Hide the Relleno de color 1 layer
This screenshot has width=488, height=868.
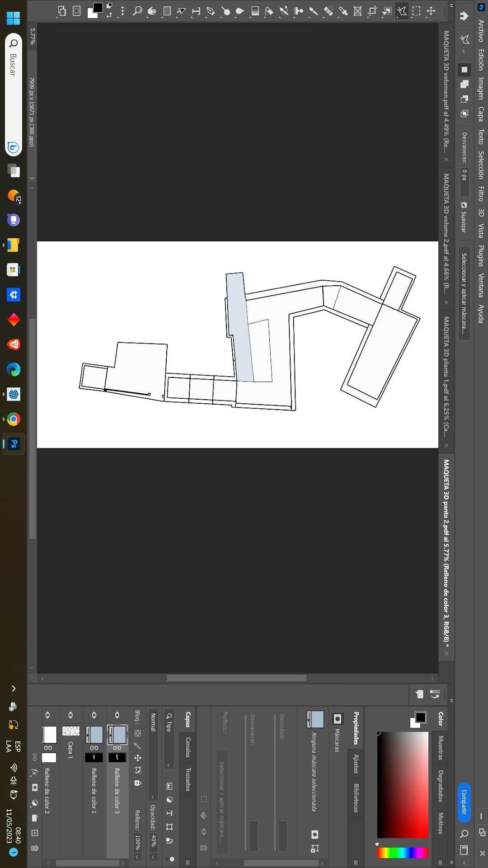tap(94, 715)
